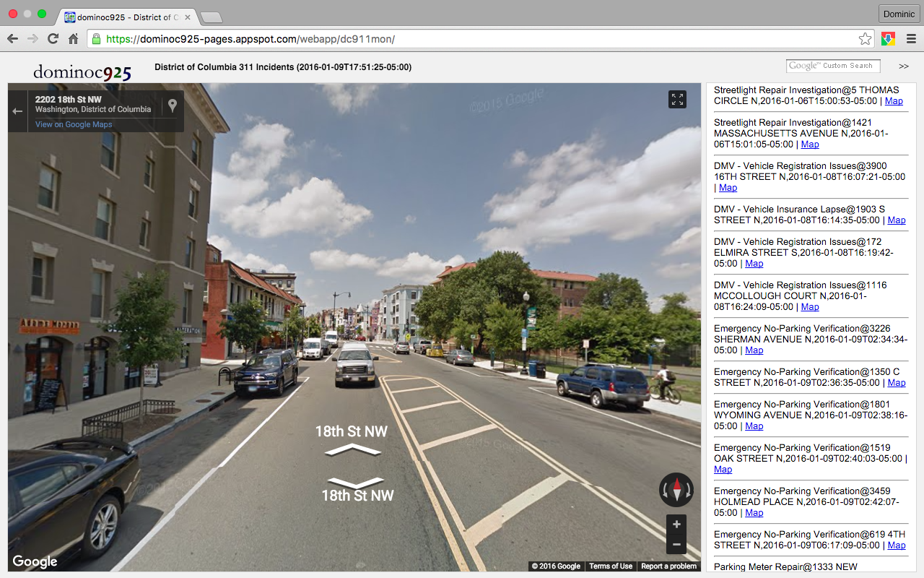Open Map link for 3900 16th Street
Screen dimensions: 924x578
click(728, 188)
